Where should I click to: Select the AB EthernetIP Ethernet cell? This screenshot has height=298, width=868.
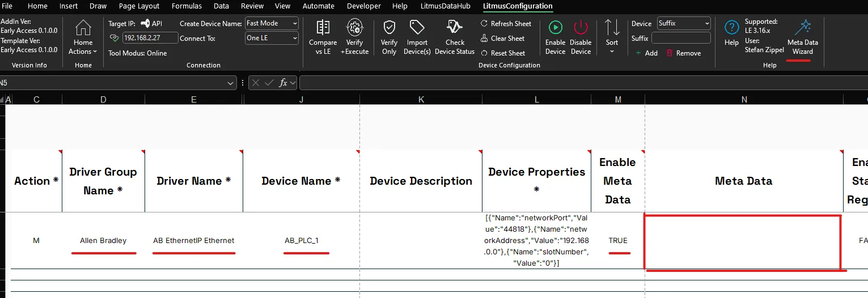point(194,241)
